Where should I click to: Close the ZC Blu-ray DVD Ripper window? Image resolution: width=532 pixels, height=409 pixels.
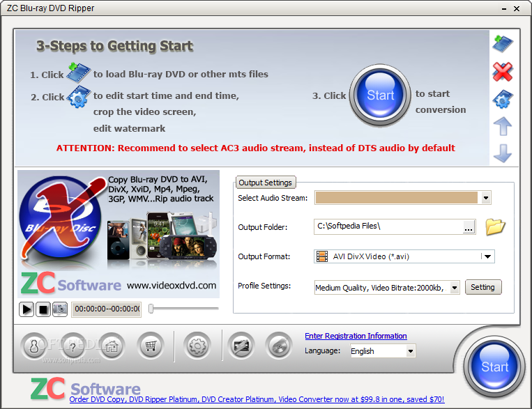coord(517,8)
